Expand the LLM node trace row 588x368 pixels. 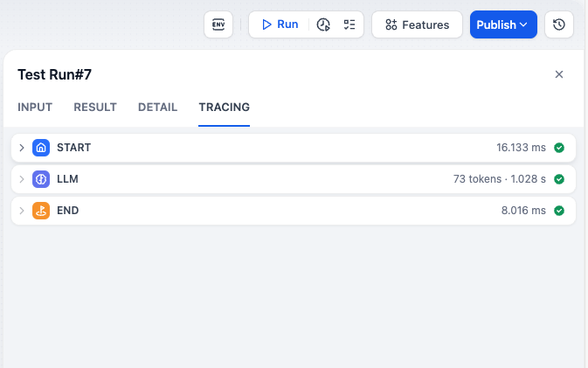tap(22, 179)
